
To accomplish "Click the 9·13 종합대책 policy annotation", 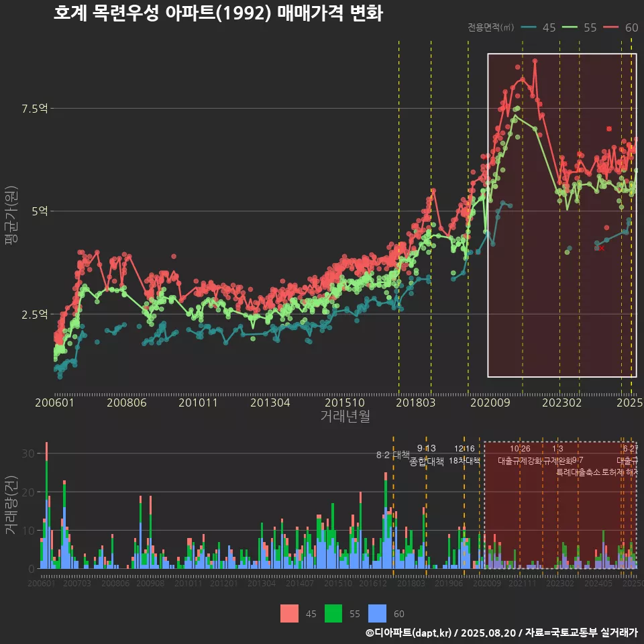I will [x=427, y=455].
